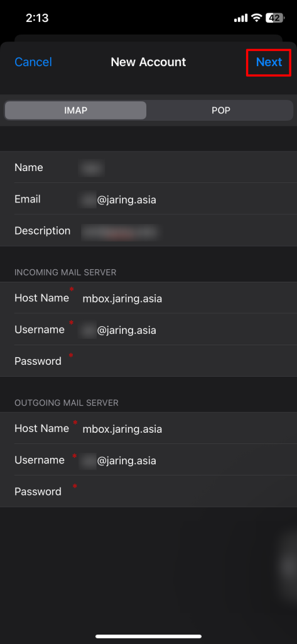Edit the incoming mail server Host Name
This screenshot has height=644, width=297.
pos(148,298)
